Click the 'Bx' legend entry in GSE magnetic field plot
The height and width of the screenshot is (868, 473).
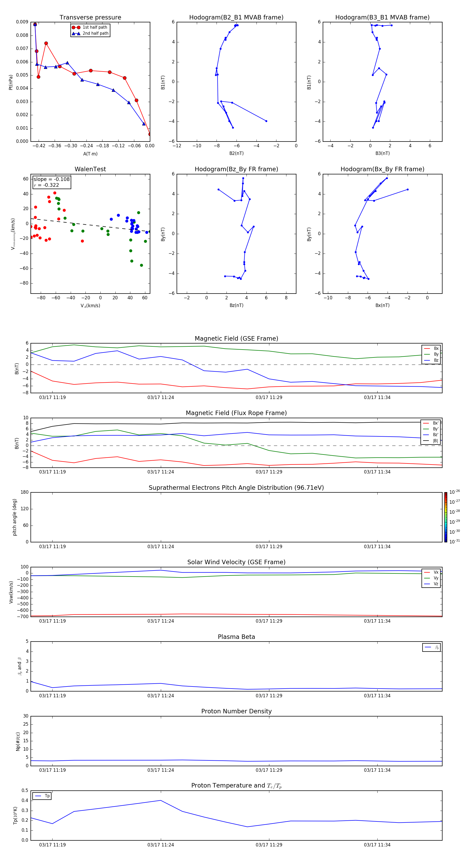(431, 349)
